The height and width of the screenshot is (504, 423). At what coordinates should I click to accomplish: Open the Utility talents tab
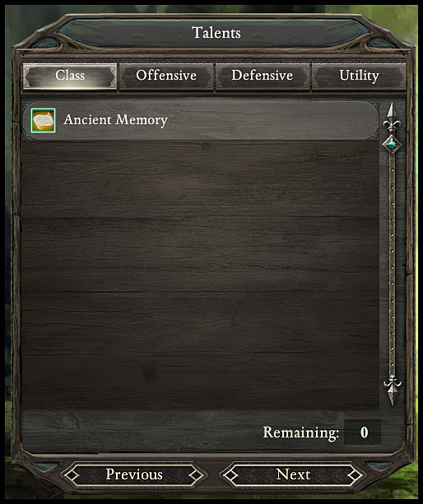point(359,76)
